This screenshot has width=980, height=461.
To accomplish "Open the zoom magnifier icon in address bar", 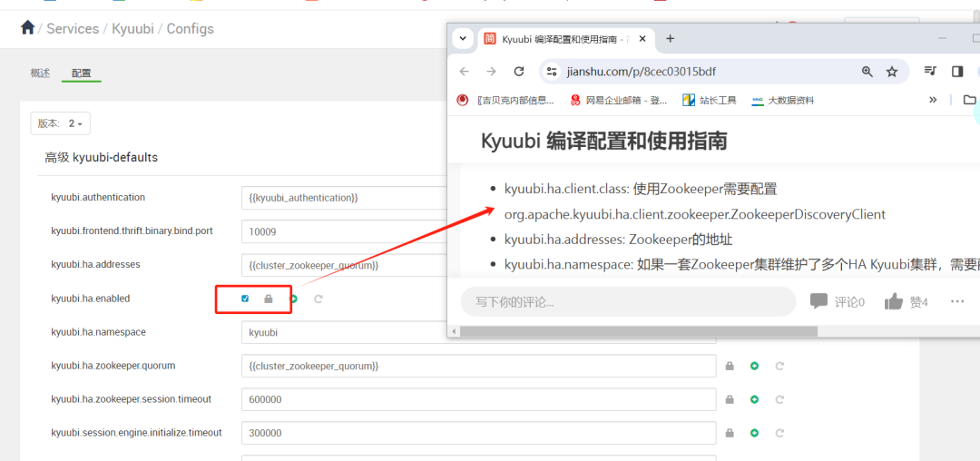I will coord(867,71).
